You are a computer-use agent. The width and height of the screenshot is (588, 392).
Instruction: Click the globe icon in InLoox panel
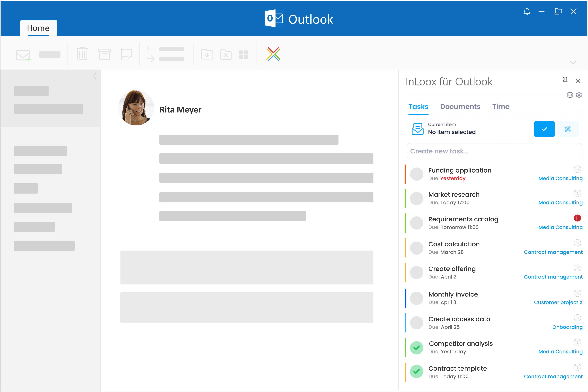(x=570, y=95)
